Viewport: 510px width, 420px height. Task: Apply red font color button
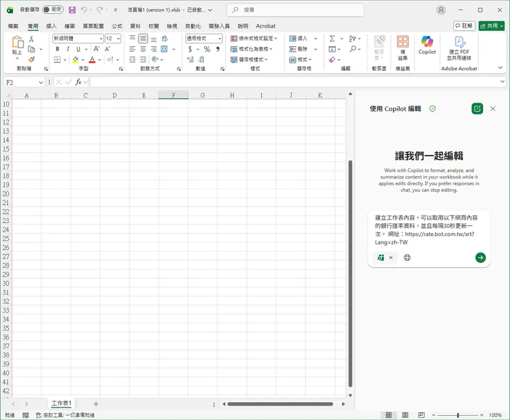(x=92, y=59)
